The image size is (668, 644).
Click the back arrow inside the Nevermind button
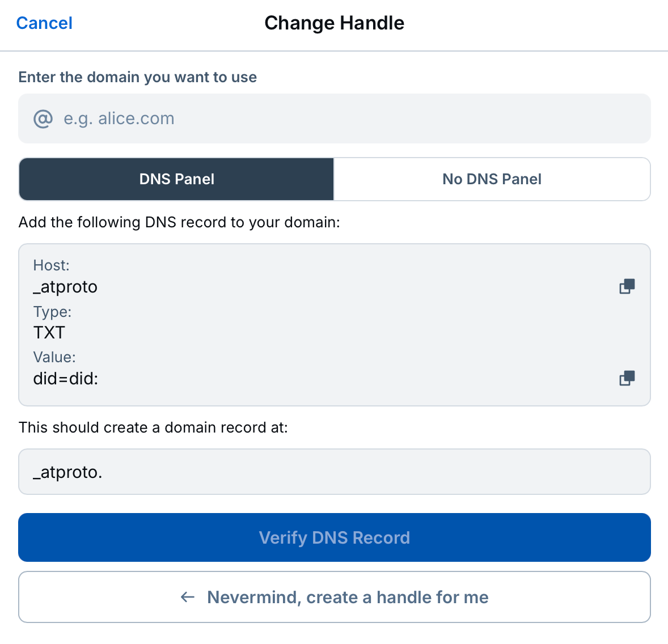coord(187,597)
